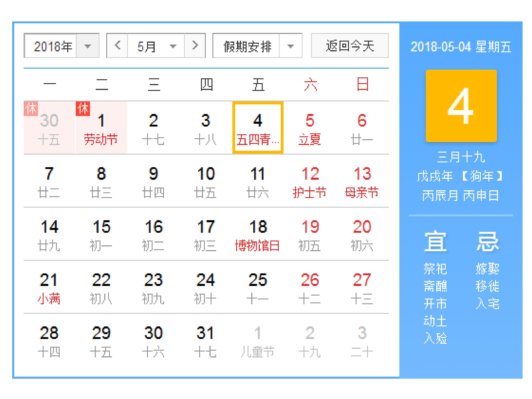Click lunar date 三月十九 text
The height and width of the screenshot is (399, 532).
pos(461,157)
